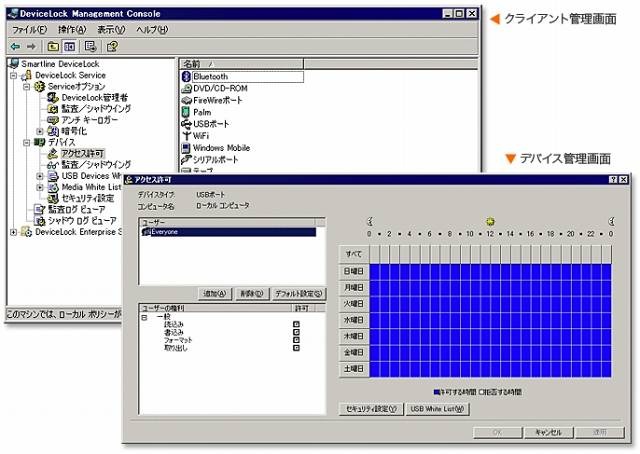Select the Palm device icon
The height and width of the screenshot is (454, 640).
click(186, 112)
